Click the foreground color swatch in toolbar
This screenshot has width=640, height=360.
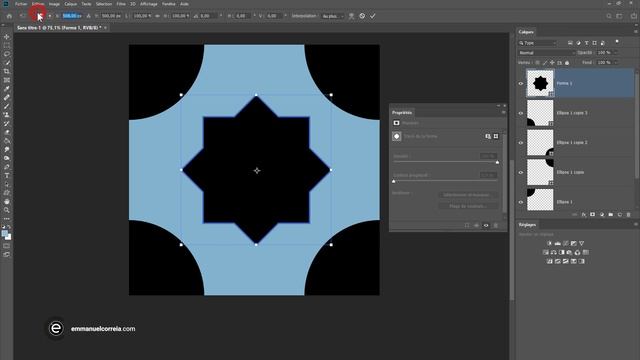click(x=4, y=233)
